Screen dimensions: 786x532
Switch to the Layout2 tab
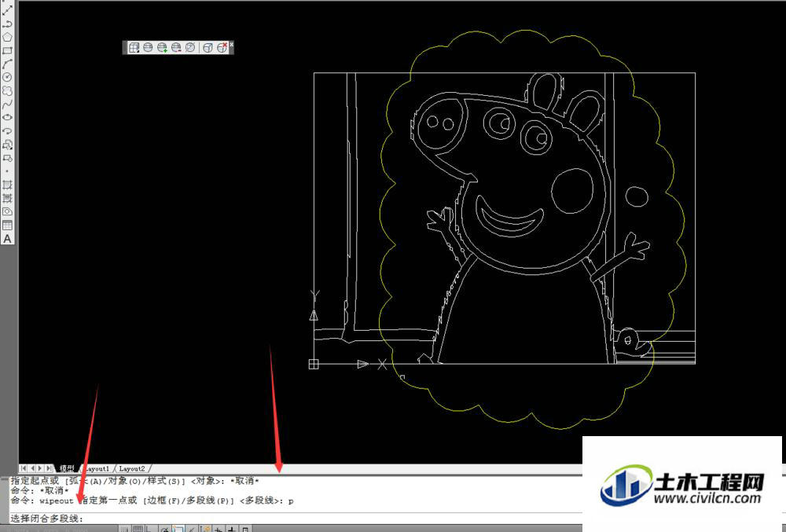(132, 468)
